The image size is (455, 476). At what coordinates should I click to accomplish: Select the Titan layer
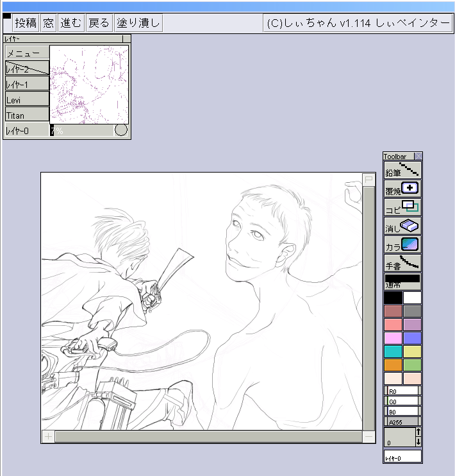tap(28, 114)
